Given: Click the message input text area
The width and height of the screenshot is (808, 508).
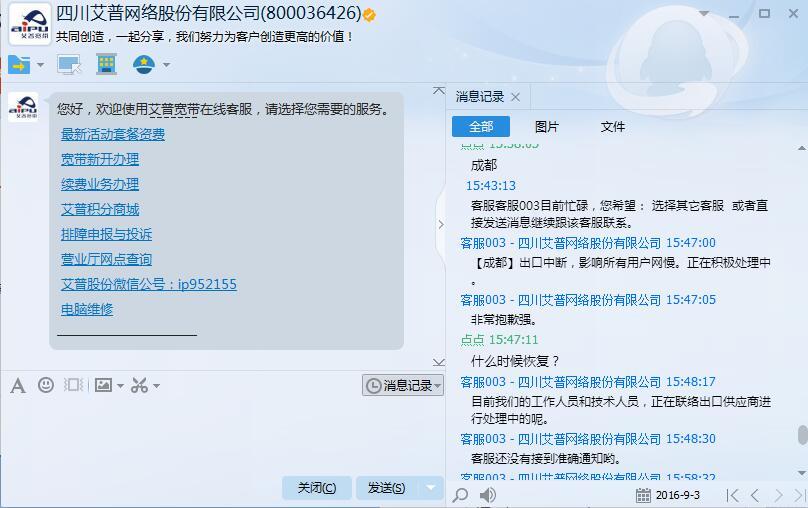Looking at the screenshot, I should [223, 435].
